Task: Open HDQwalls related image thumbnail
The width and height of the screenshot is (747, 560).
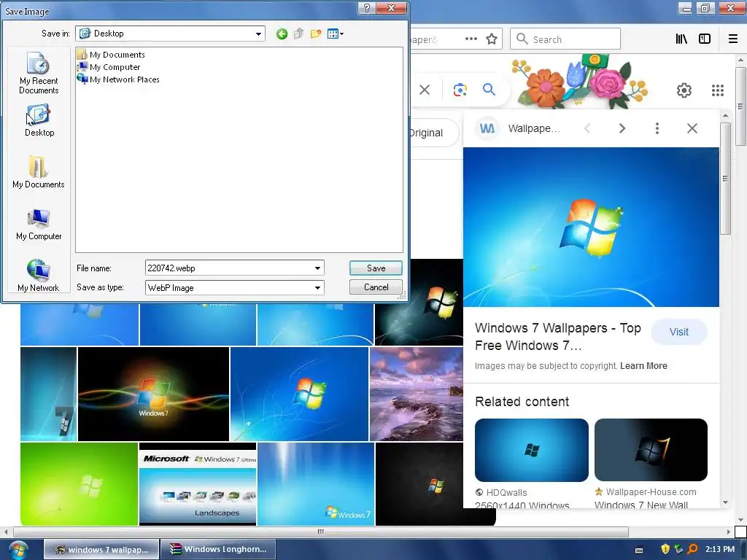Action: (x=532, y=450)
